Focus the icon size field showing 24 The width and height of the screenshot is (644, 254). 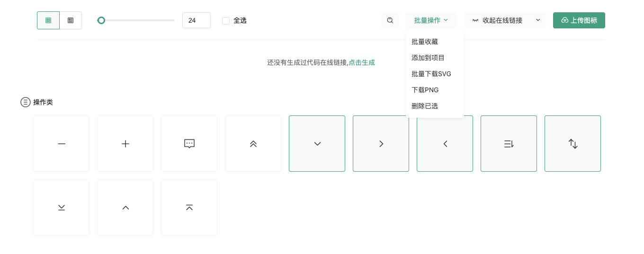click(x=197, y=20)
